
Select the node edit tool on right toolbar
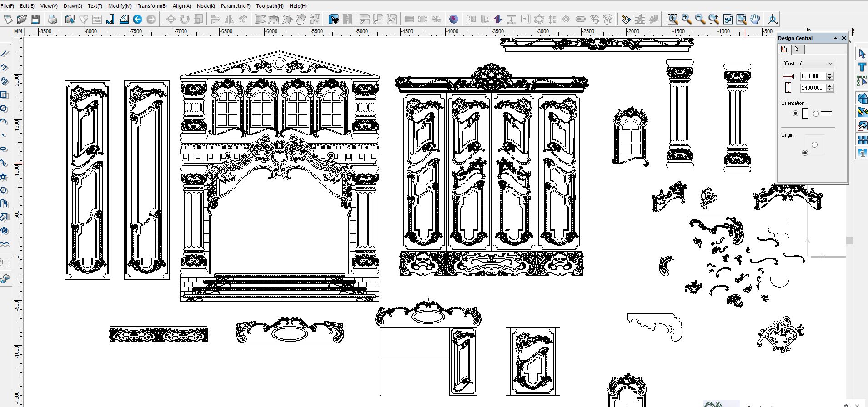point(862,81)
